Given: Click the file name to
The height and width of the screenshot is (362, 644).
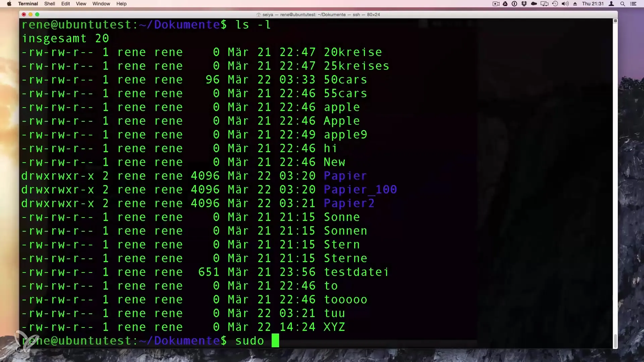Looking at the screenshot, I should 331,286.
